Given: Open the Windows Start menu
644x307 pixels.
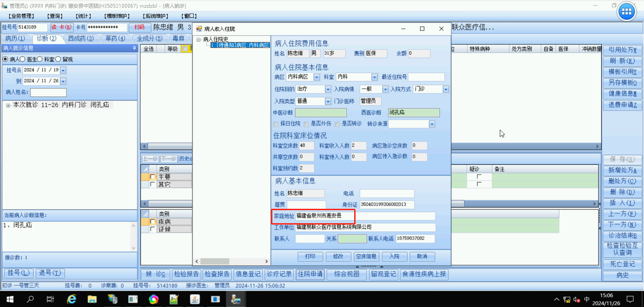Looking at the screenshot, I should [10, 299].
